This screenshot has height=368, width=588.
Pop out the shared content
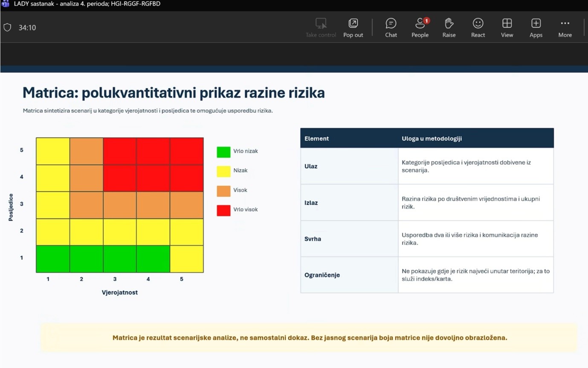pos(353,28)
